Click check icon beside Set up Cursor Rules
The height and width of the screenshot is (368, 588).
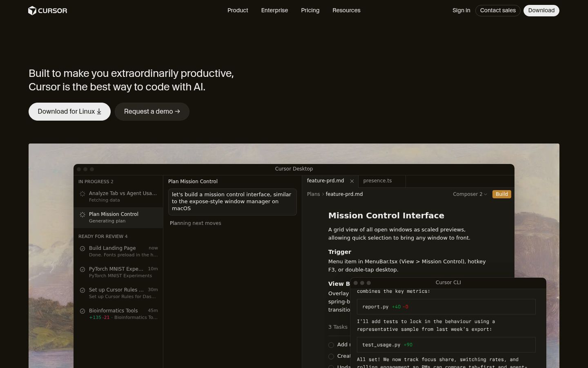click(x=82, y=290)
